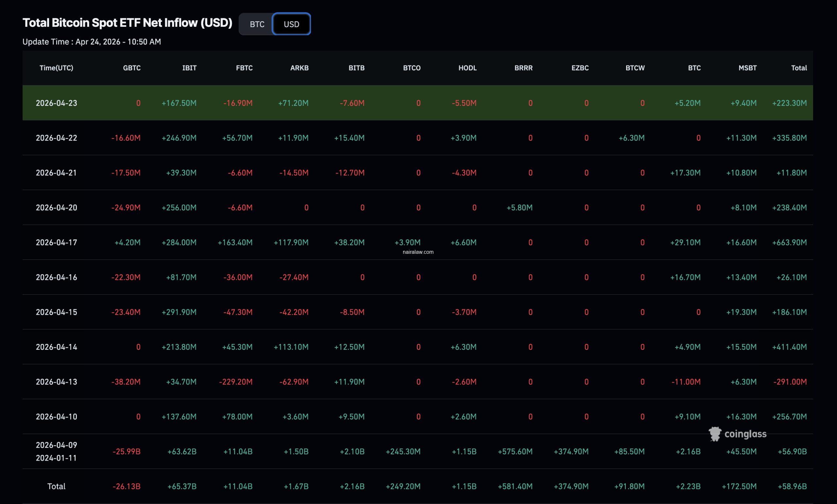Click the coinglass watermark text

click(745, 434)
